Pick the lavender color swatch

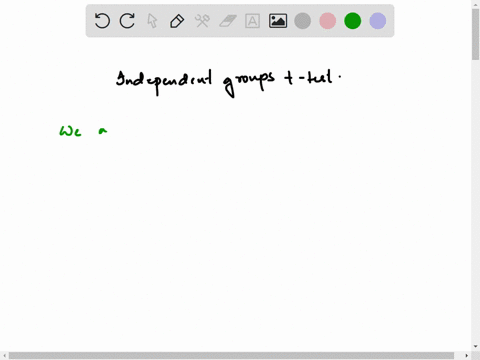[378, 21]
